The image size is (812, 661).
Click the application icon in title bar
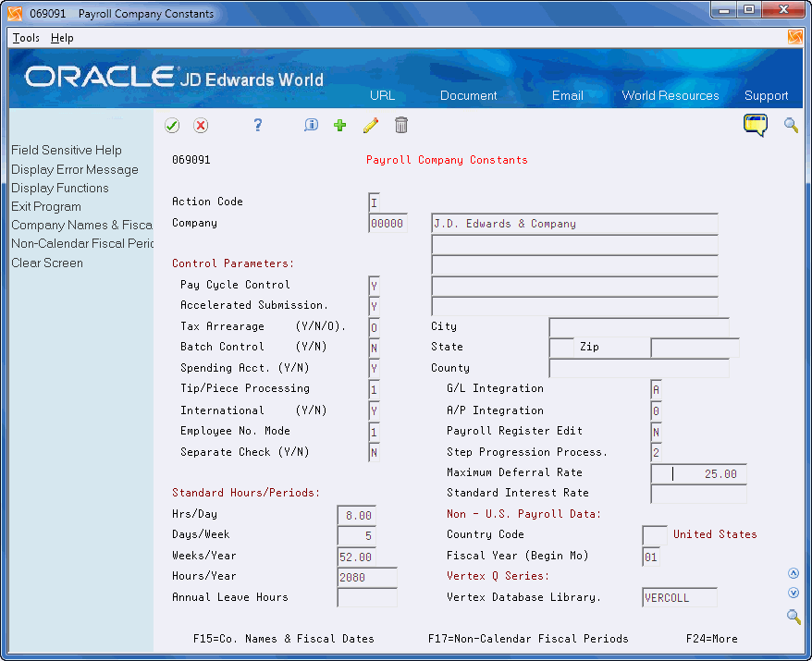15,14
